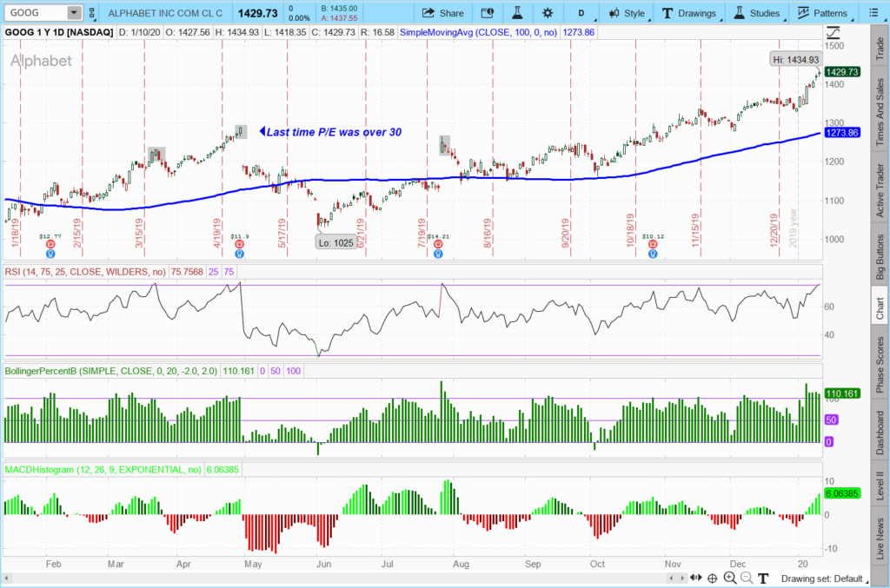Open the Drawings menu
This screenshot has width=890, height=588.
(x=689, y=13)
